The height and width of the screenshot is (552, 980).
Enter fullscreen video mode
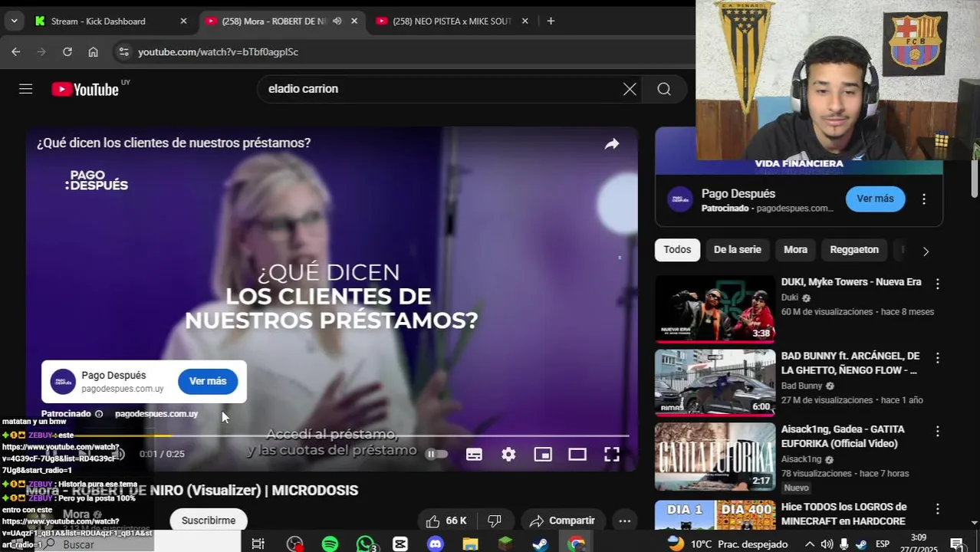[612, 454]
